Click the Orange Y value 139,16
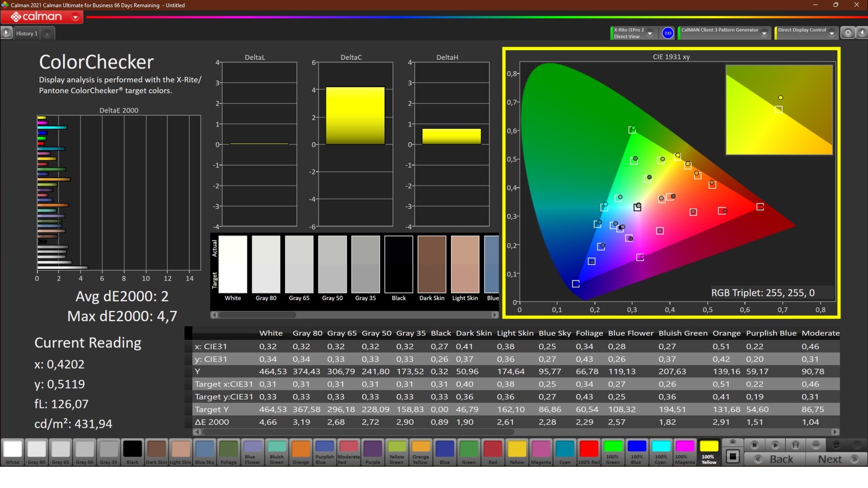The width and height of the screenshot is (868, 488). tap(726, 371)
